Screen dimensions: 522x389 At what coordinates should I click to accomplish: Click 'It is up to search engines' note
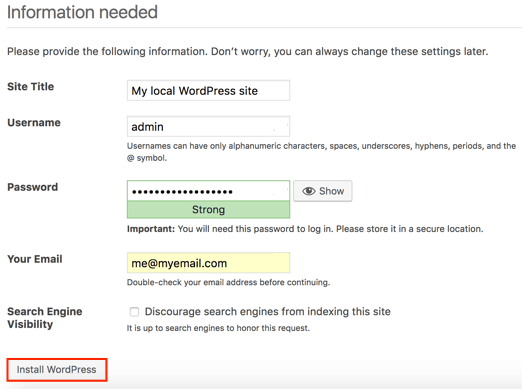click(218, 328)
